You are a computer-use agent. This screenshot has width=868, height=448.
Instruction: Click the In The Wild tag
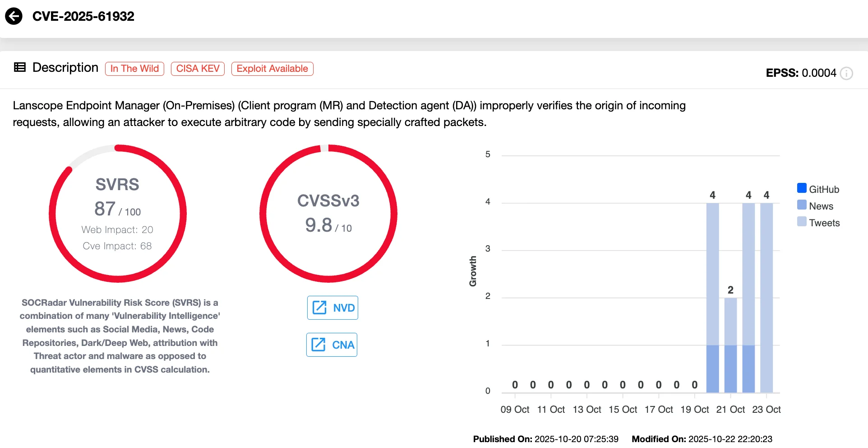134,69
